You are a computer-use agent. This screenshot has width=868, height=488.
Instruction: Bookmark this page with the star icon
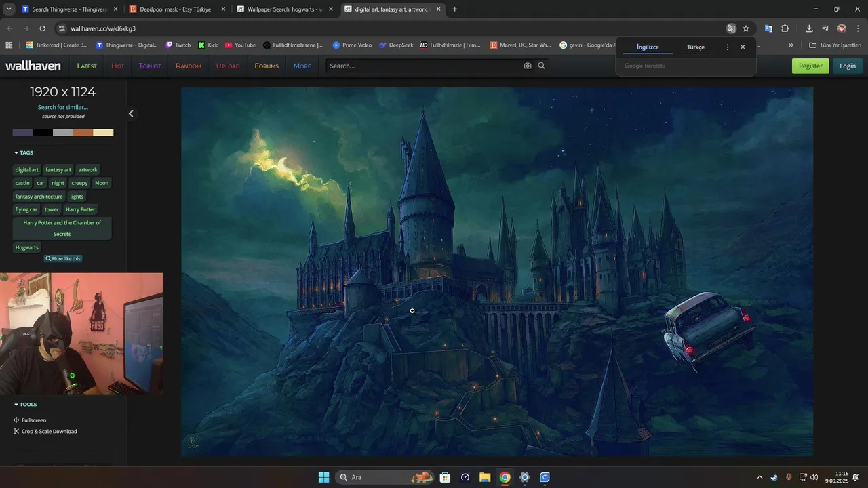[746, 28]
